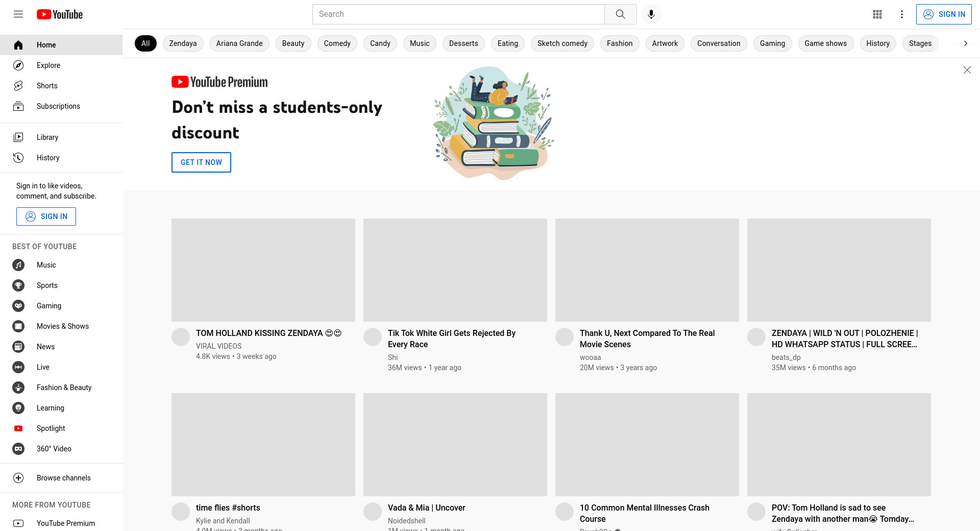The height and width of the screenshot is (531, 980).
Task: Select the Zendaya filter chip
Action: 183,43
